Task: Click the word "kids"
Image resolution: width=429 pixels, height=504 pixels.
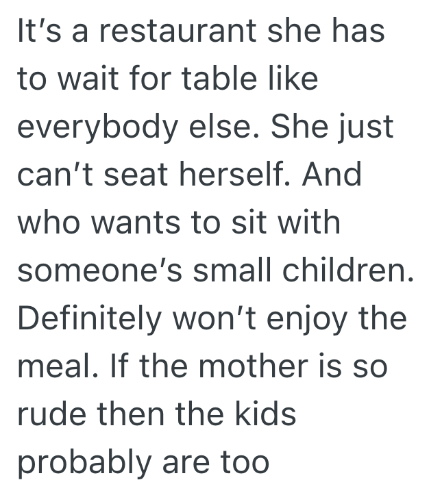Action: [x=264, y=414]
